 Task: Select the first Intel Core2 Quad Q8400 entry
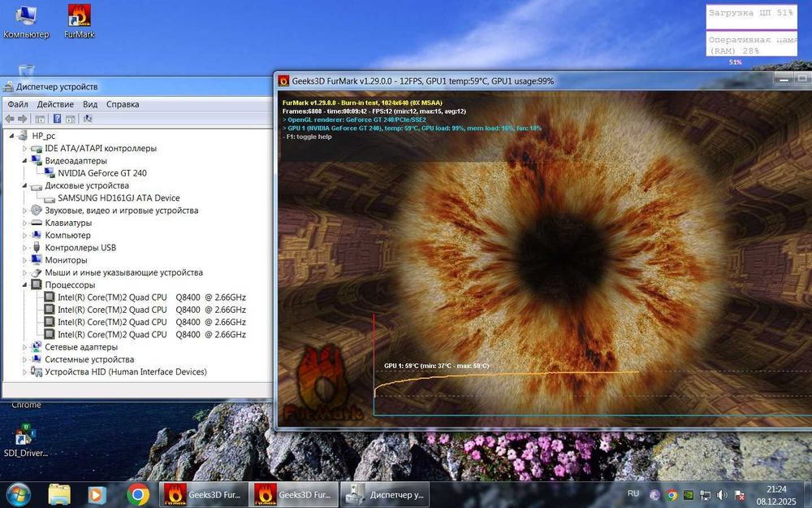click(x=151, y=297)
